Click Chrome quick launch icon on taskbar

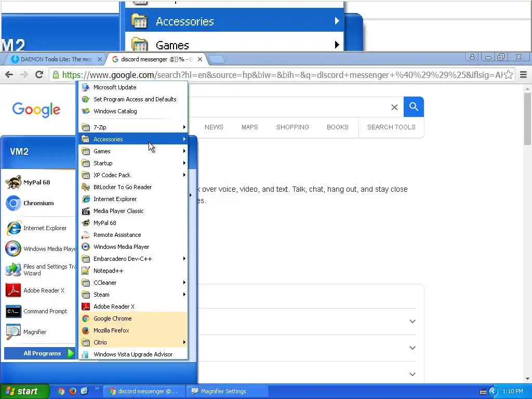tap(61, 391)
